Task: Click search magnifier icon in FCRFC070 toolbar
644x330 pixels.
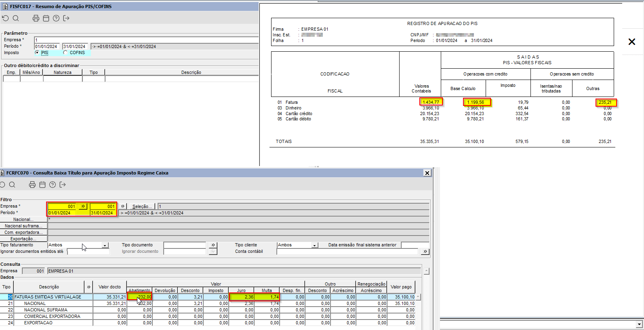Action: pyautogui.click(x=12, y=185)
